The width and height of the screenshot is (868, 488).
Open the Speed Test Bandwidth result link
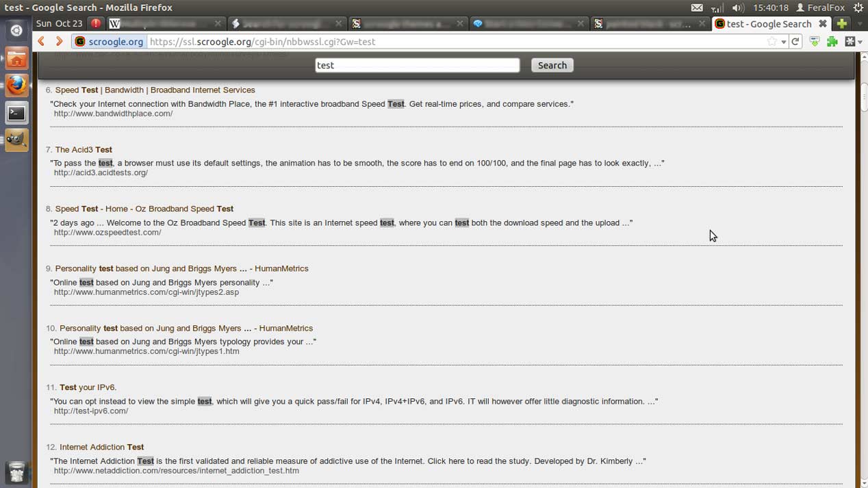(x=155, y=90)
